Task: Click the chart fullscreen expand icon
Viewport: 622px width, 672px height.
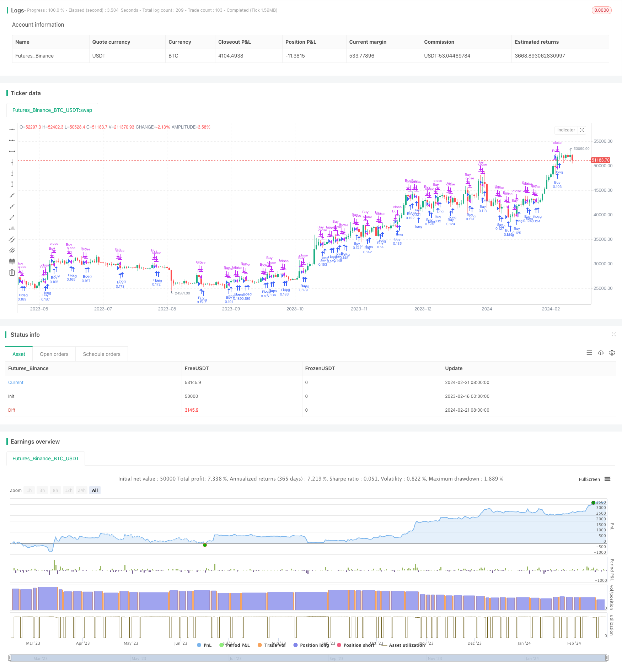Action: click(582, 130)
